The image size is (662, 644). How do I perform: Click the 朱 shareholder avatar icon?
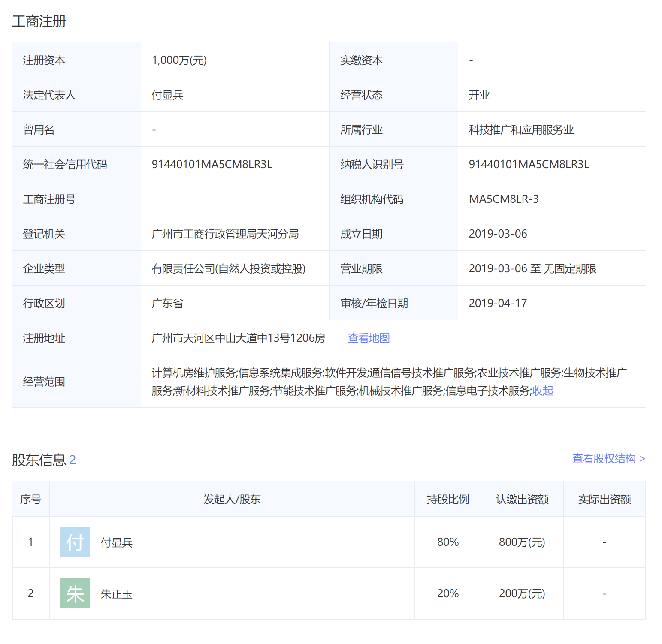(x=75, y=593)
